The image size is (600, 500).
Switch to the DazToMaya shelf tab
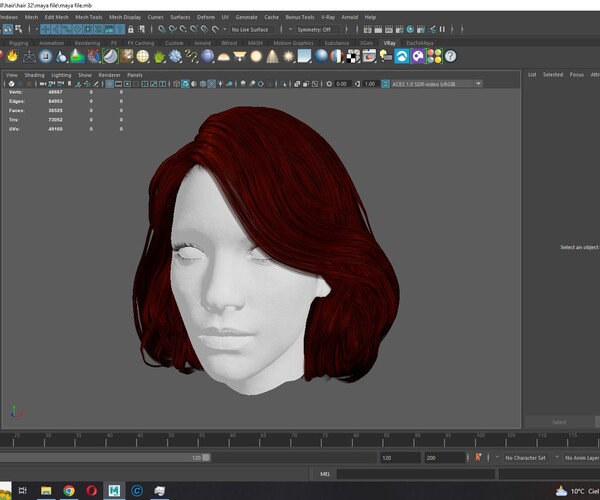(420, 43)
